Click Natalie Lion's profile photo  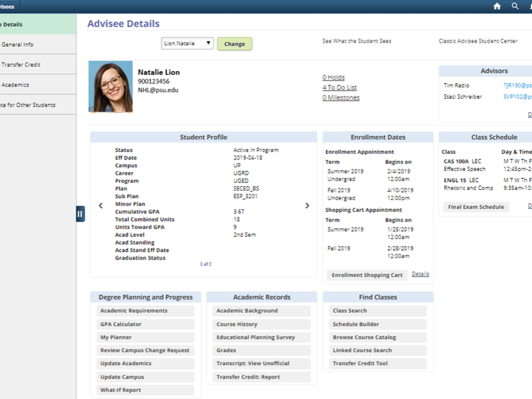pos(111,86)
